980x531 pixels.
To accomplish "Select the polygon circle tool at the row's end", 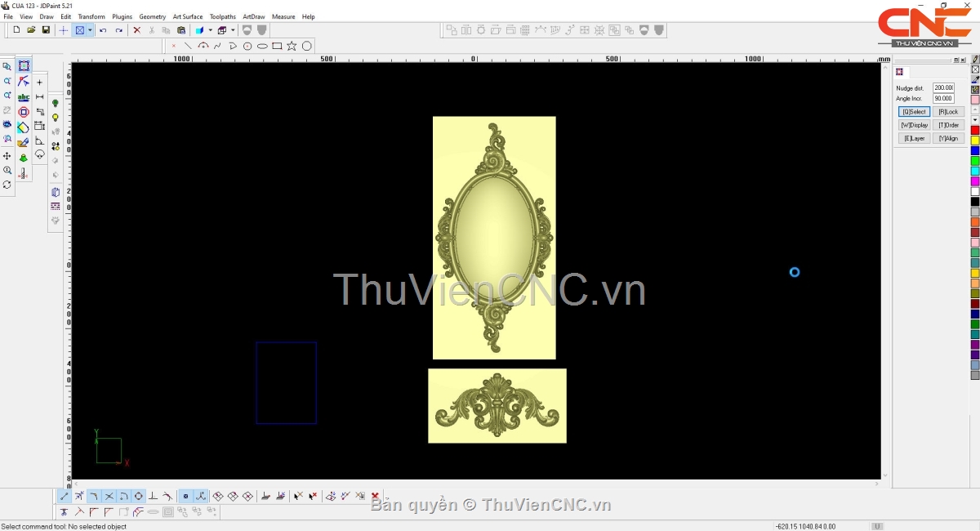I will pos(307,46).
